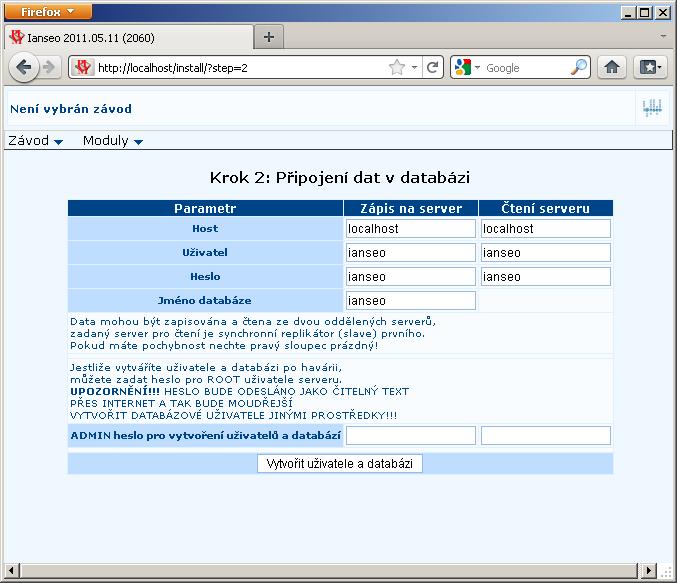This screenshot has height=583, width=677.
Task: Click the Host row label
Action: click(205, 228)
